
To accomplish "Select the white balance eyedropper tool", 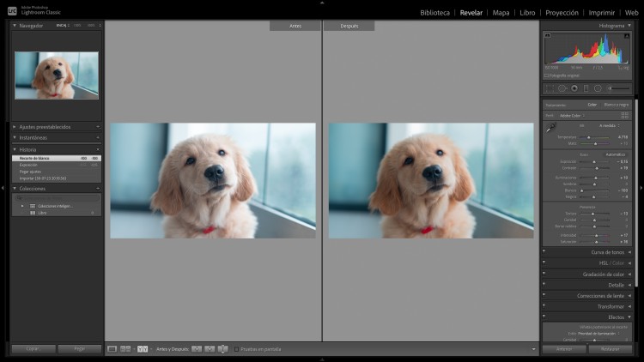I will pyautogui.click(x=550, y=128).
